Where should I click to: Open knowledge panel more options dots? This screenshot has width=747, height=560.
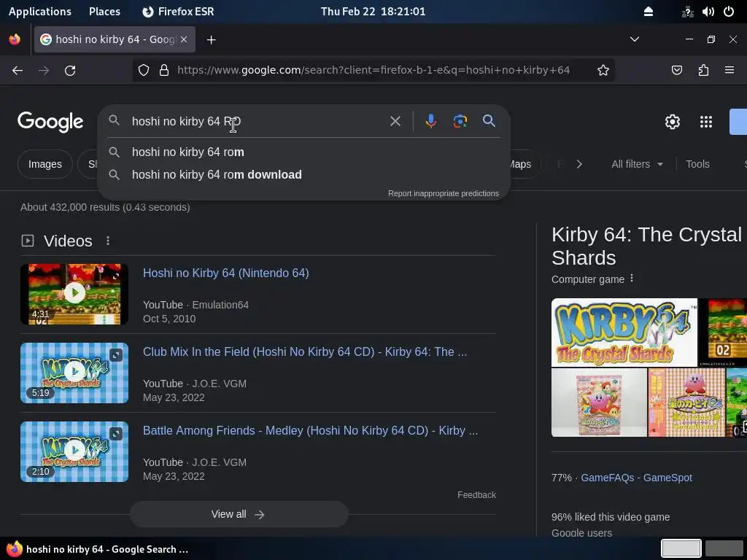click(x=632, y=278)
